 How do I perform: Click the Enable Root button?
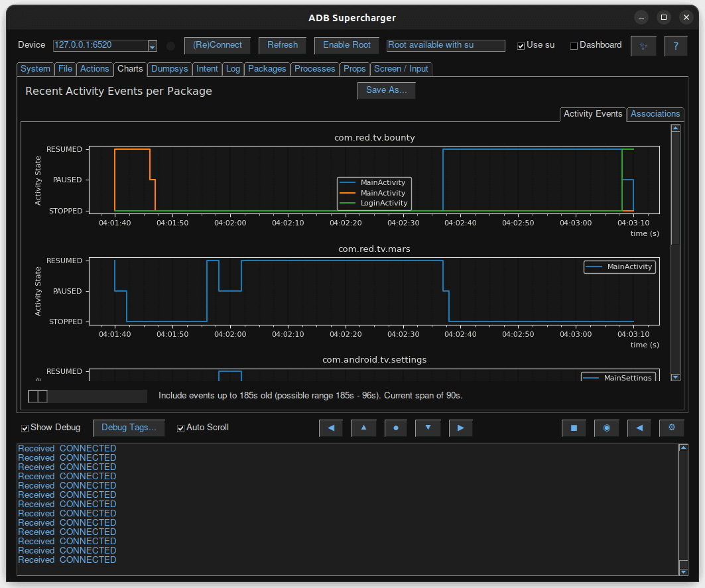coord(347,45)
